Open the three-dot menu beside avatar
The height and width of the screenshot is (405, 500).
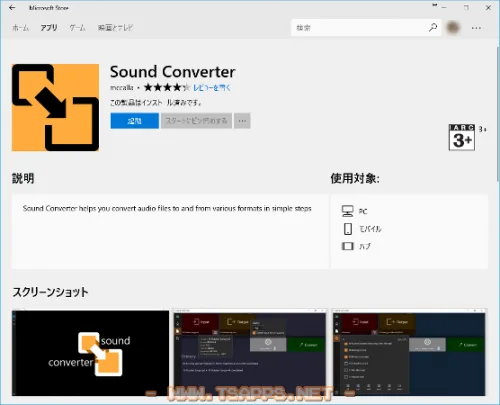point(476,28)
